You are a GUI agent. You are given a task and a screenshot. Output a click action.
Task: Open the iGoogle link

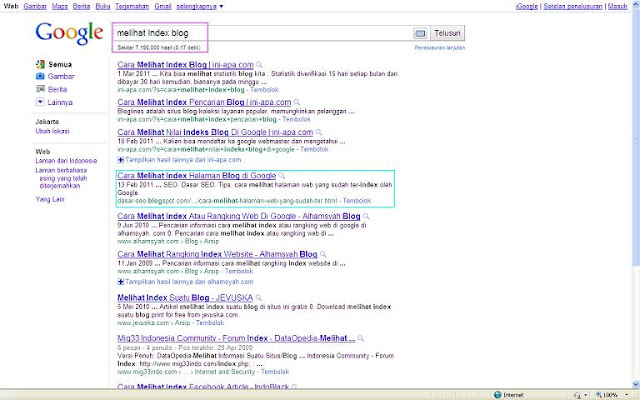click(x=527, y=7)
